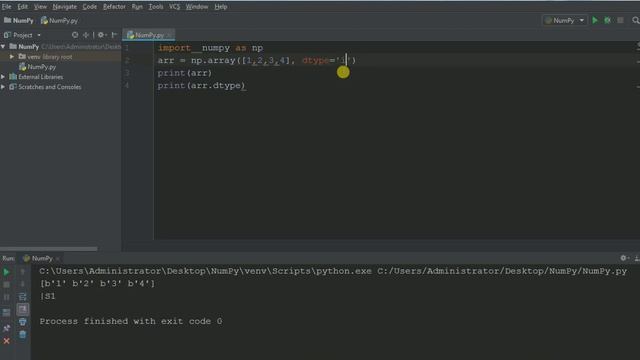
Task: Click the import numpy line in editor
Action: tap(210, 48)
